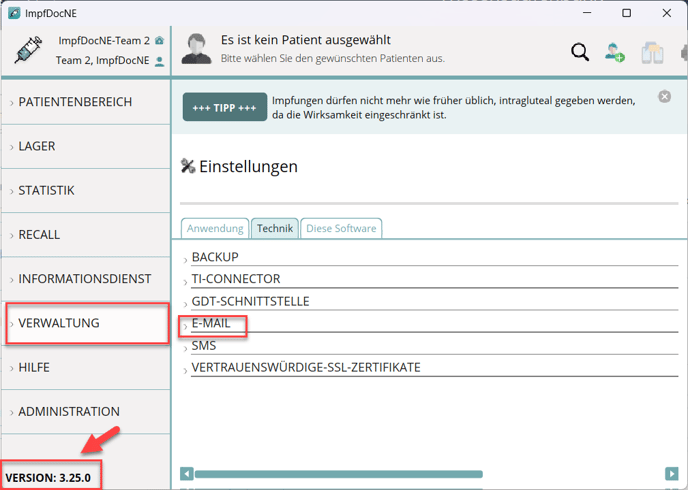Viewport: 688px width, 490px height.
Task: Expand the BACKUP settings row
Action: [x=430, y=257]
